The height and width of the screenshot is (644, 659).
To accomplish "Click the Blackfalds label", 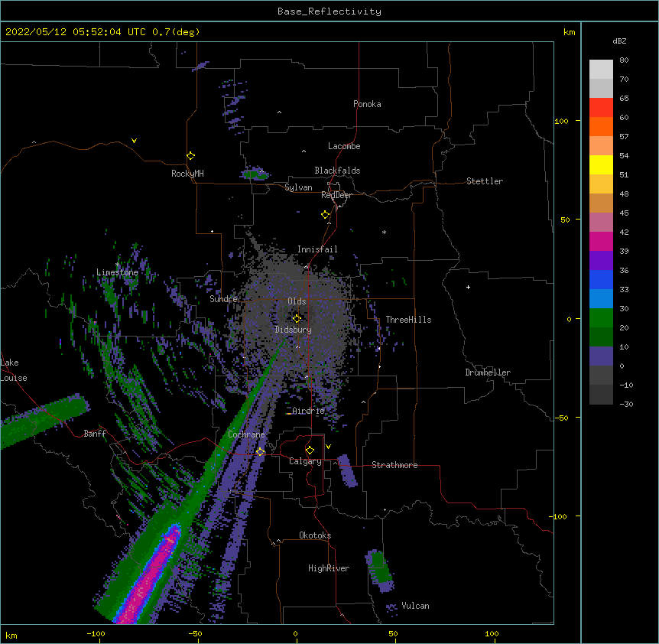I will 337,171.
